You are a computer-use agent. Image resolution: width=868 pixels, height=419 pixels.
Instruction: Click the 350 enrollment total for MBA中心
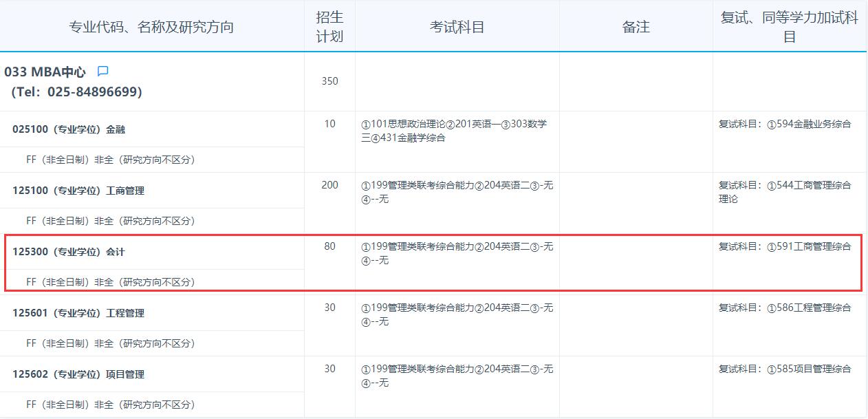pos(329,81)
